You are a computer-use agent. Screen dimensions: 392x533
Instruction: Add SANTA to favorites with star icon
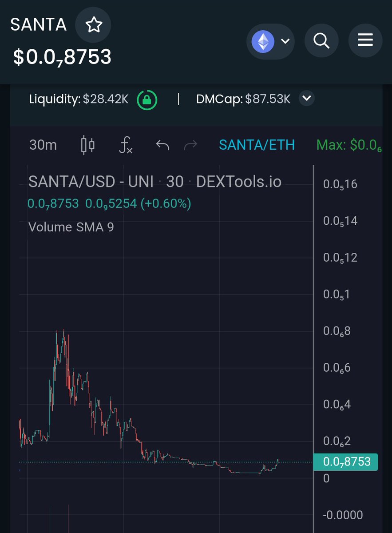(x=93, y=25)
